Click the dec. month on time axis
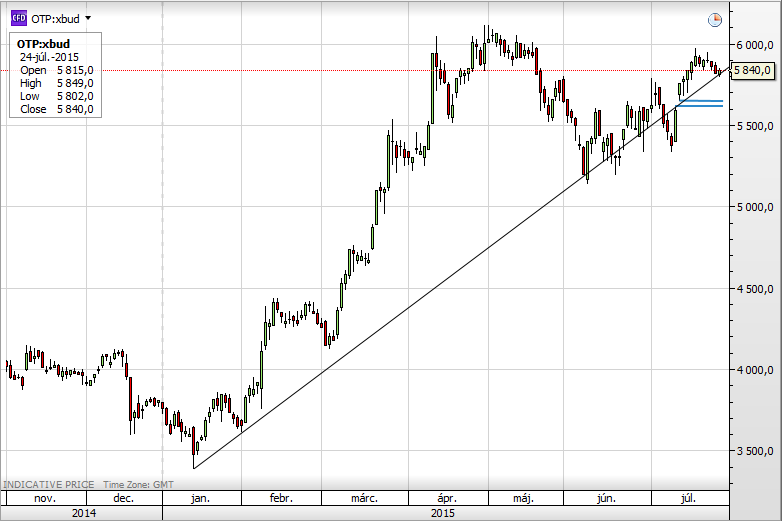Viewport: 782px width, 522px height. click(x=124, y=498)
